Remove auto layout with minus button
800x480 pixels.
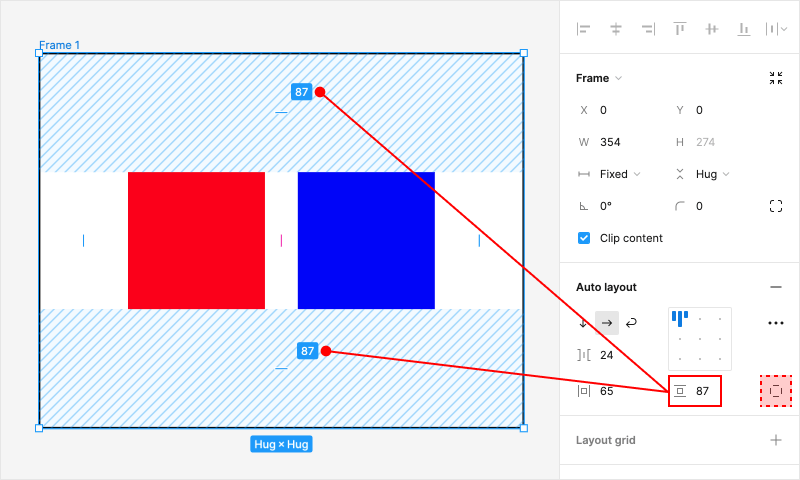[x=776, y=287]
